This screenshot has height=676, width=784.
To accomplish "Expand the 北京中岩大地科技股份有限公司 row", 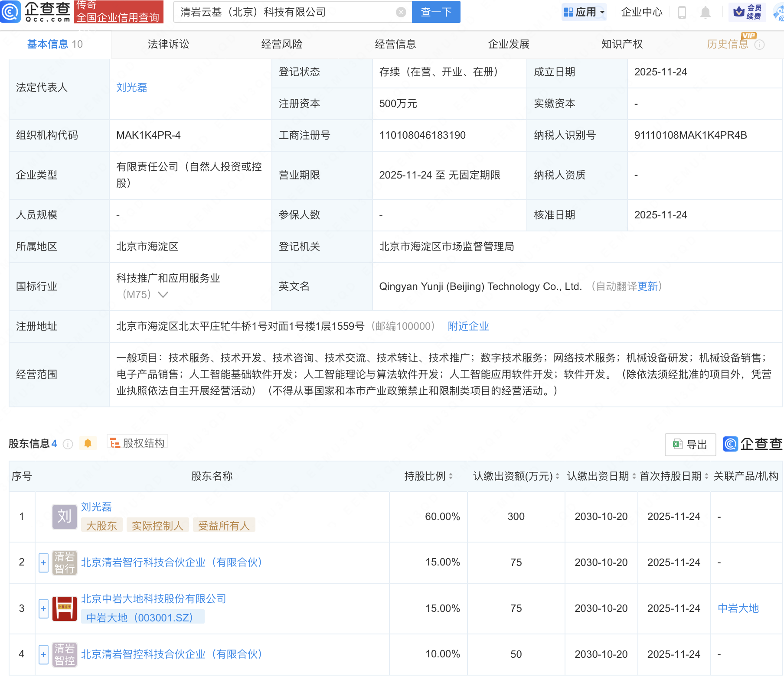I will [x=43, y=608].
